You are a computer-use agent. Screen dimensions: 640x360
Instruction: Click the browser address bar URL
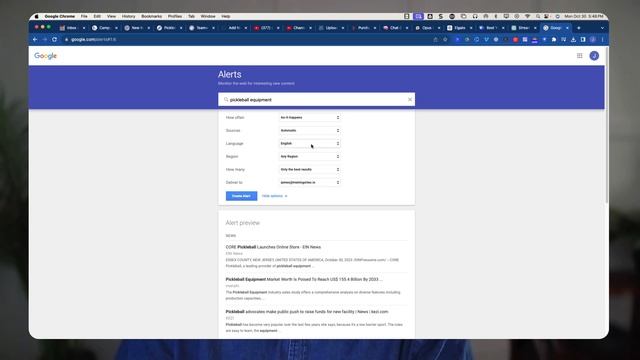93,40
